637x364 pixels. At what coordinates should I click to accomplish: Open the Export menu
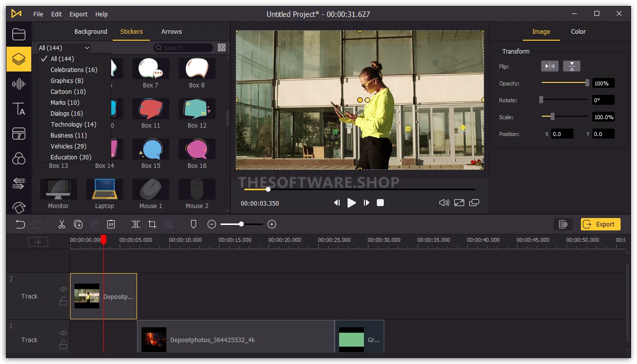(78, 14)
